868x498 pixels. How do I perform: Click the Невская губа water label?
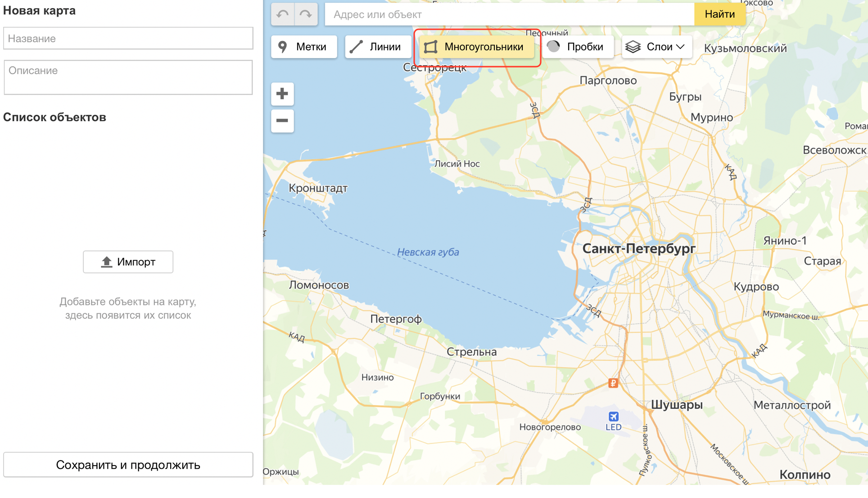[x=428, y=252]
